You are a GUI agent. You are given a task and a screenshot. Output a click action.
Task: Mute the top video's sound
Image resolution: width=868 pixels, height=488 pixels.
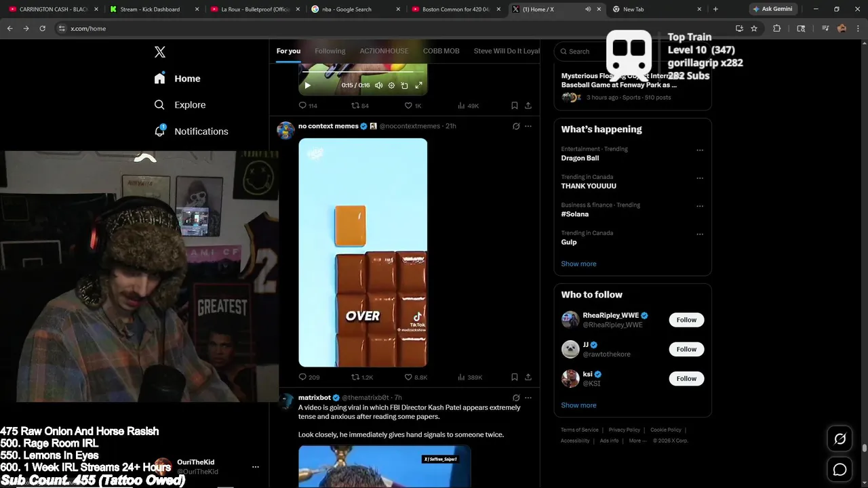coord(378,85)
